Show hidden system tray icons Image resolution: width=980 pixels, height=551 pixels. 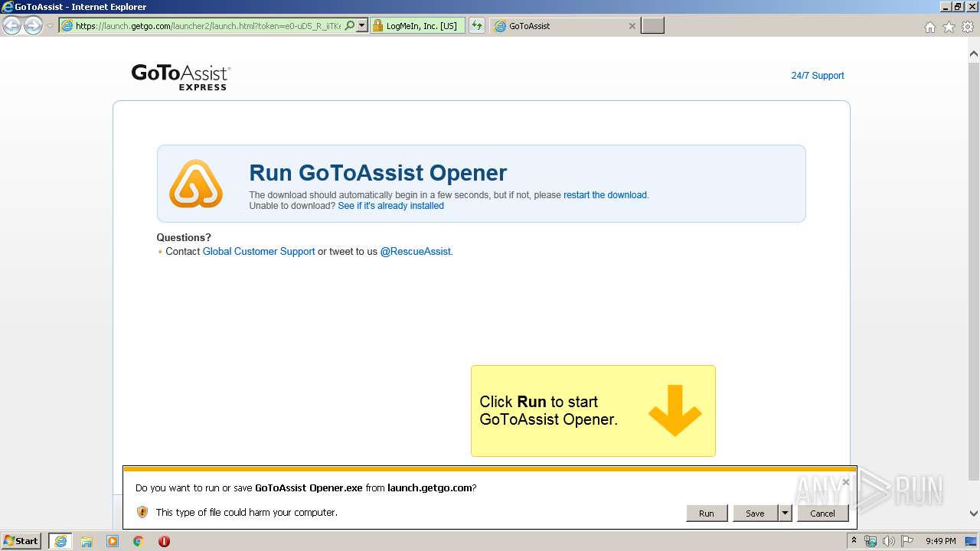point(854,541)
